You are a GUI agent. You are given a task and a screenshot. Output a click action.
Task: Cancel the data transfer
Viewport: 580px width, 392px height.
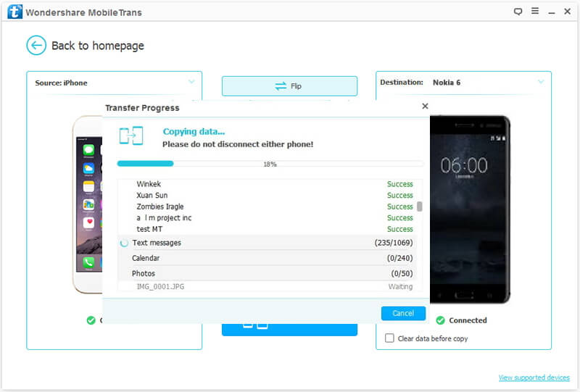[x=403, y=313]
